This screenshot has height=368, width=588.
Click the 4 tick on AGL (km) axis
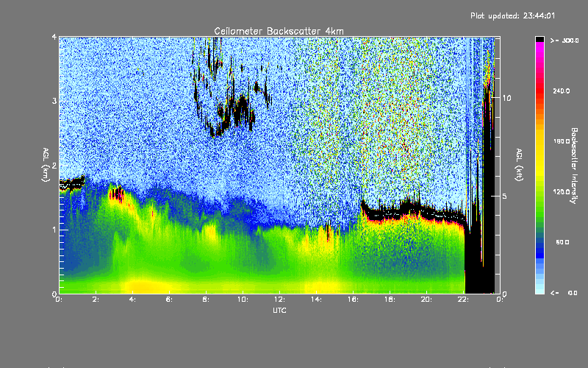[54, 37]
